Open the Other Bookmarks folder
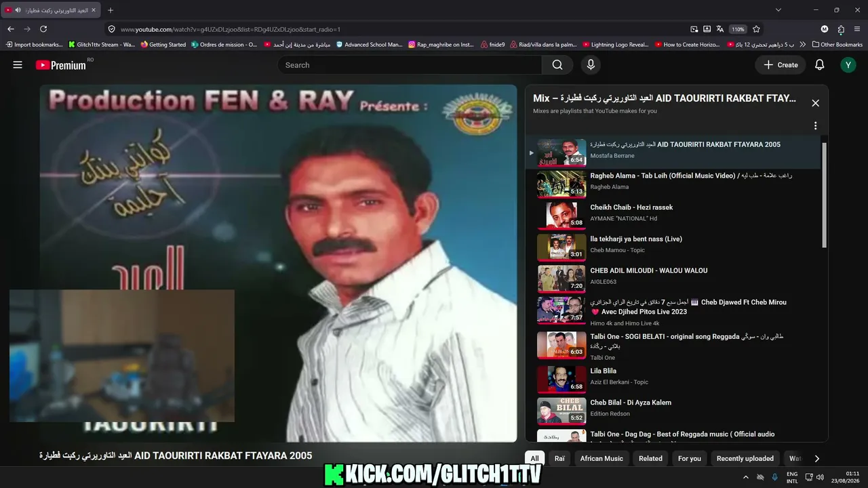The image size is (868, 488). (x=837, y=45)
